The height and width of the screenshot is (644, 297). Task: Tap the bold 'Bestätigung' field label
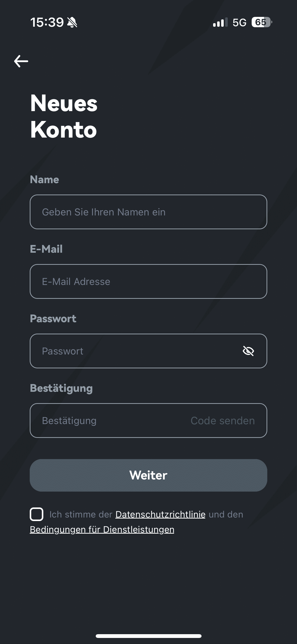pos(61,388)
